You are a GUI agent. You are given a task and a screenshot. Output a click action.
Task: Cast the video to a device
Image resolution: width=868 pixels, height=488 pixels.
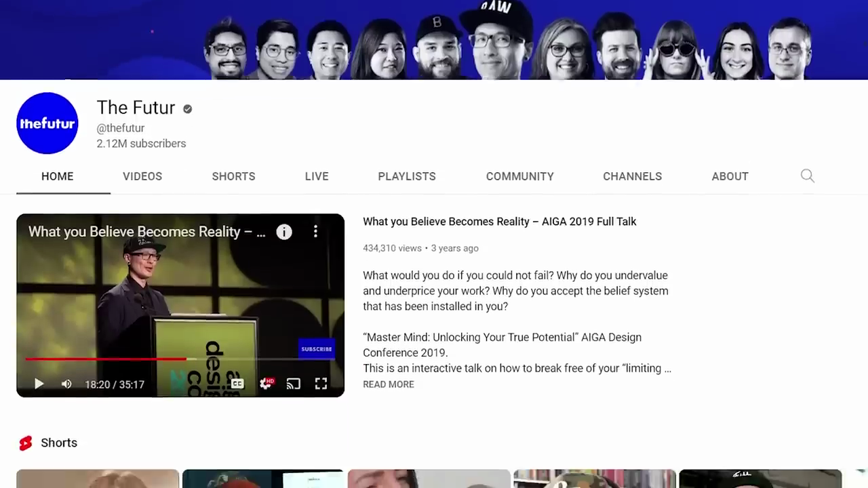point(294,384)
